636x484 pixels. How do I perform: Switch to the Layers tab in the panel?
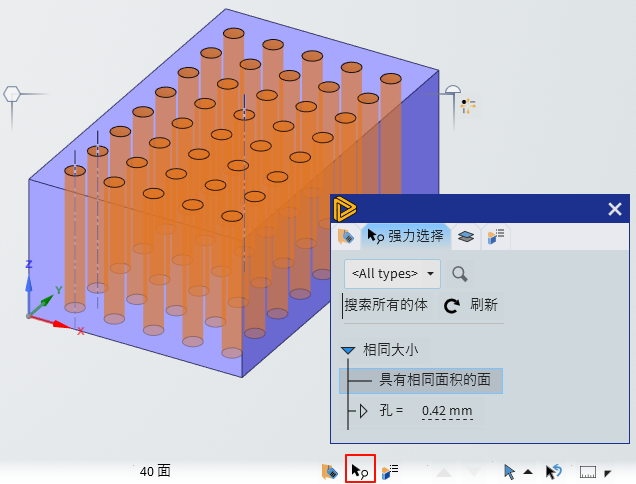[x=466, y=236]
